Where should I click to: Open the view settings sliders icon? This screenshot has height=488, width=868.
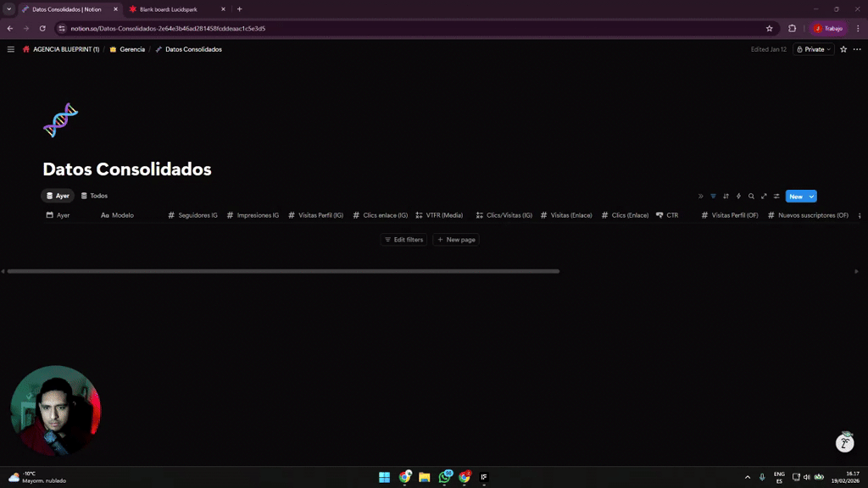click(776, 196)
